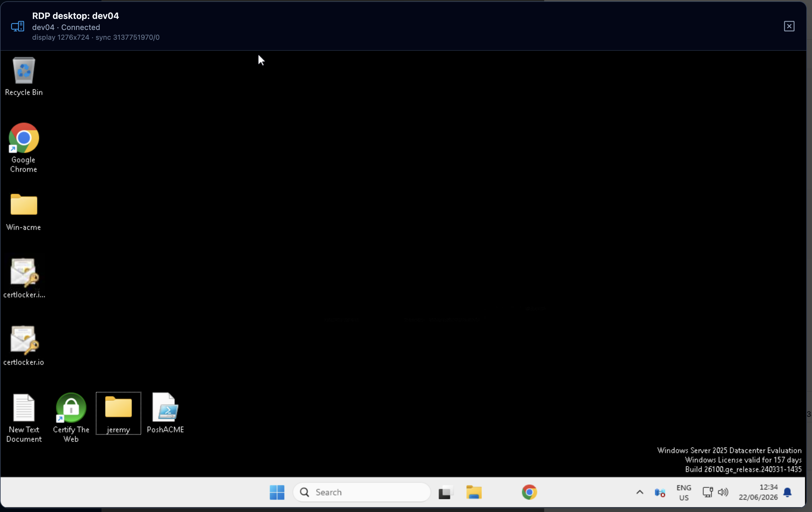Select the truncated certlocker.i... certificate file
812x512 pixels.
pyautogui.click(x=24, y=278)
